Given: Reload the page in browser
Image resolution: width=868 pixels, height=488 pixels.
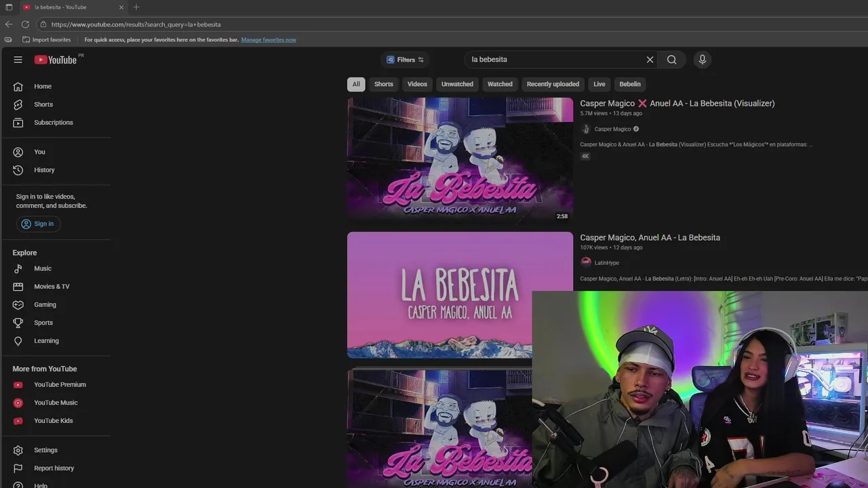Looking at the screenshot, I should pyautogui.click(x=25, y=24).
